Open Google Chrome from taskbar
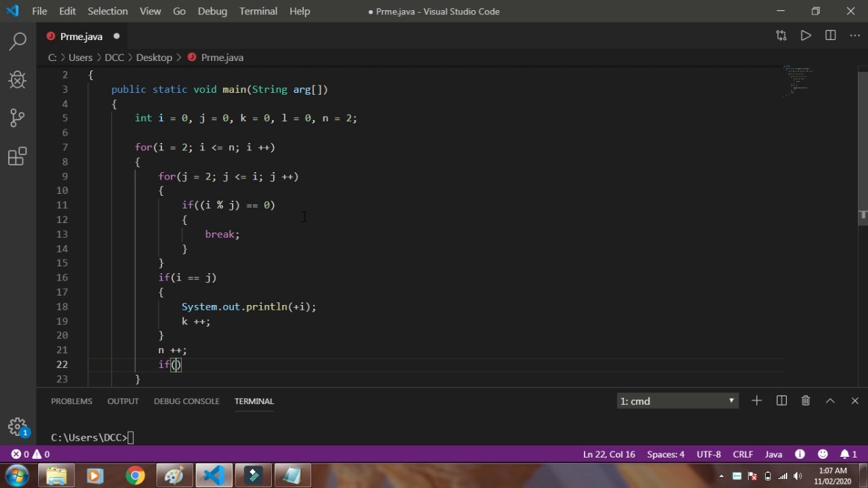868x488 pixels. pos(135,476)
